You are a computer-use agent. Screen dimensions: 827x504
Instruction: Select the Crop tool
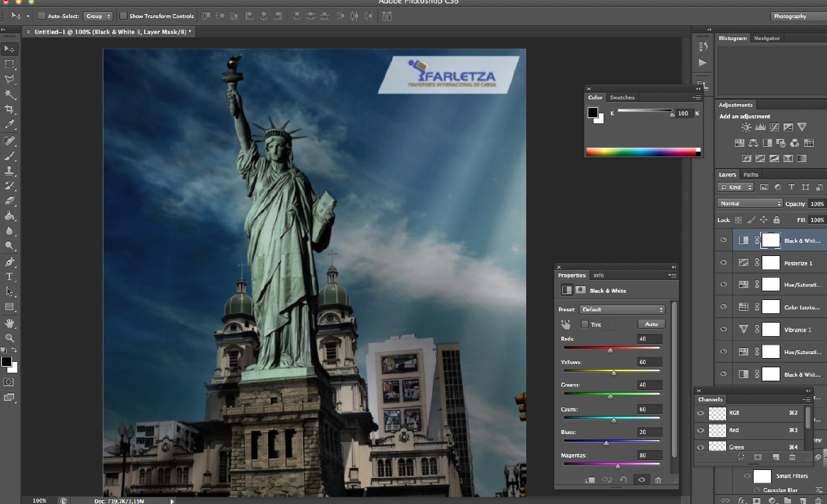coord(9,109)
